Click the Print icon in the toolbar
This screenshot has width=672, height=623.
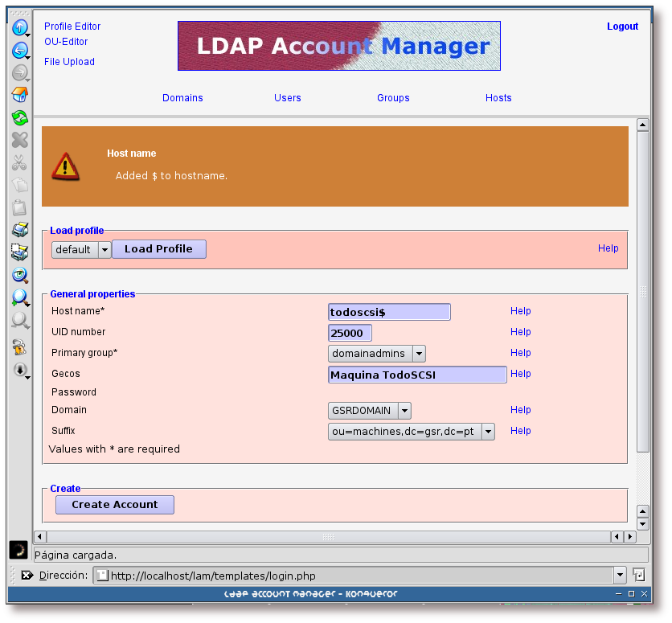click(19, 230)
